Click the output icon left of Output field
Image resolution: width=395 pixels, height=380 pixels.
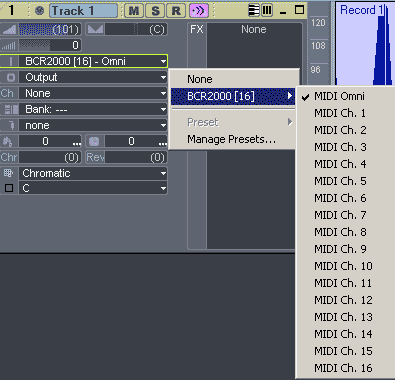11,77
